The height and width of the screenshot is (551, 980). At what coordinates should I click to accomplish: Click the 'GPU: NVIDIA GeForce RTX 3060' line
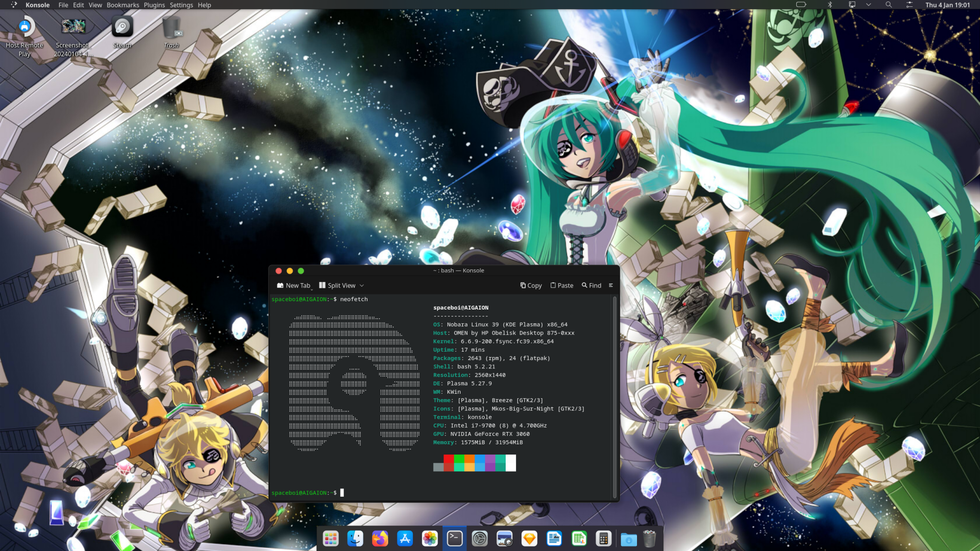(x=481, y=434)
